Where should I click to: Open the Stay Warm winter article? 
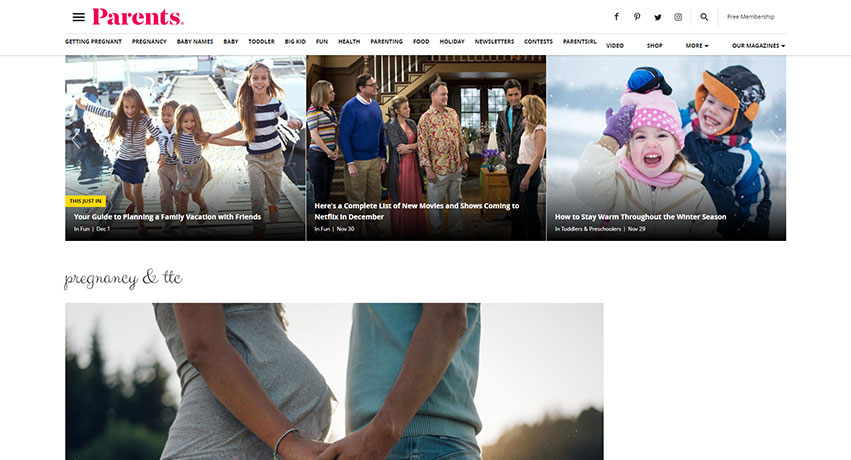click(x=640, y=217)
